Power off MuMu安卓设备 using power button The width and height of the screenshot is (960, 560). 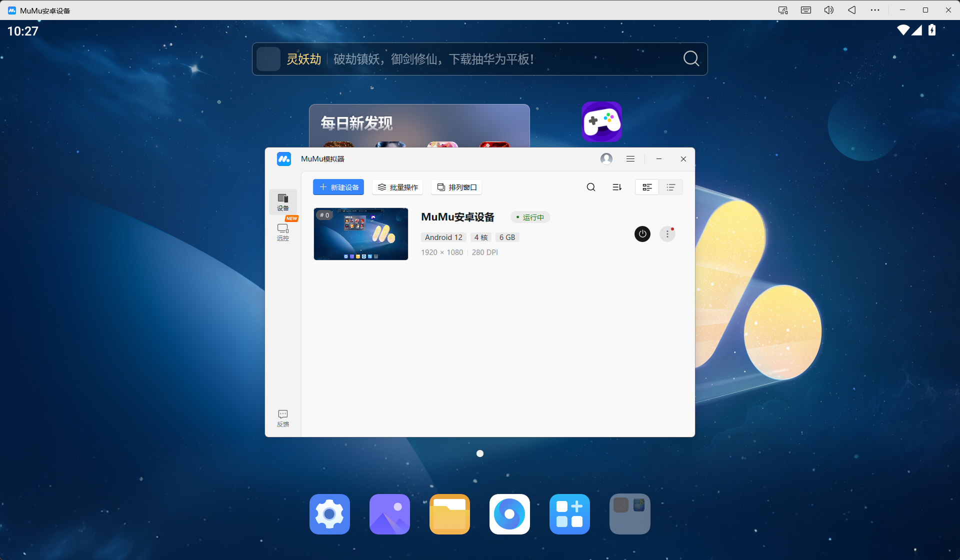[x=642, y=233]
